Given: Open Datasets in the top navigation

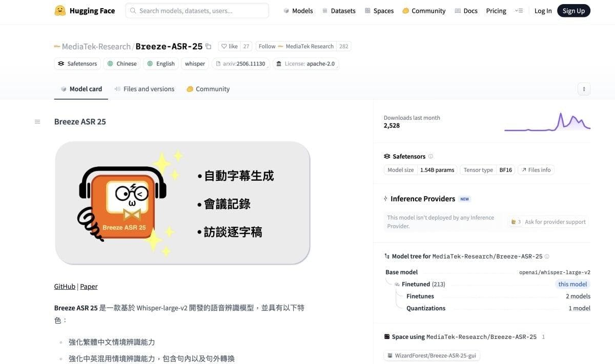Looking at the screenshot, I should coord(339,11).
